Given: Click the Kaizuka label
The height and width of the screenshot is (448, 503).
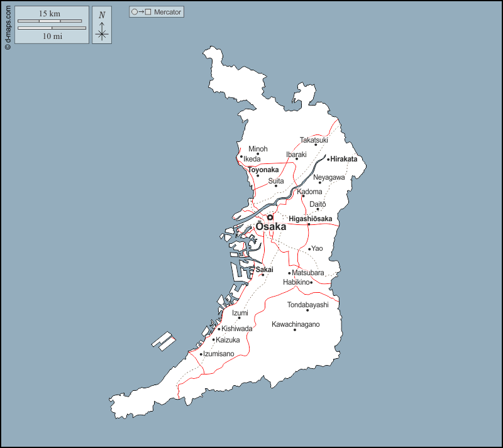Looking at the screenshot, I should (x=228, y=340).
